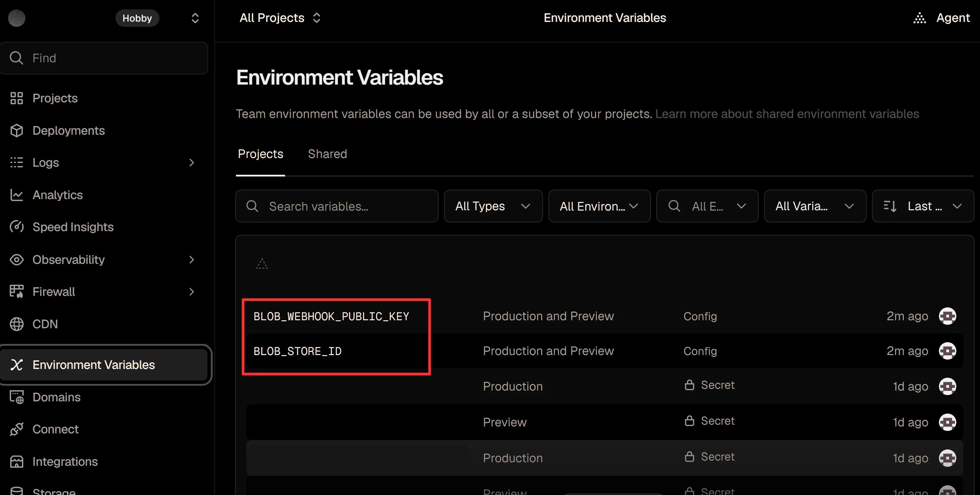Expand the Observability submenu chevron
The width and height of the screenshot is (980, 495).
point(191,259)
